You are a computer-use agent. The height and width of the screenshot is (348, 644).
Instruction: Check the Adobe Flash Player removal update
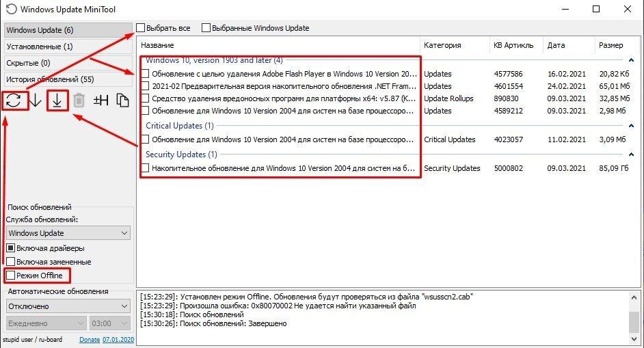point(145,74)
